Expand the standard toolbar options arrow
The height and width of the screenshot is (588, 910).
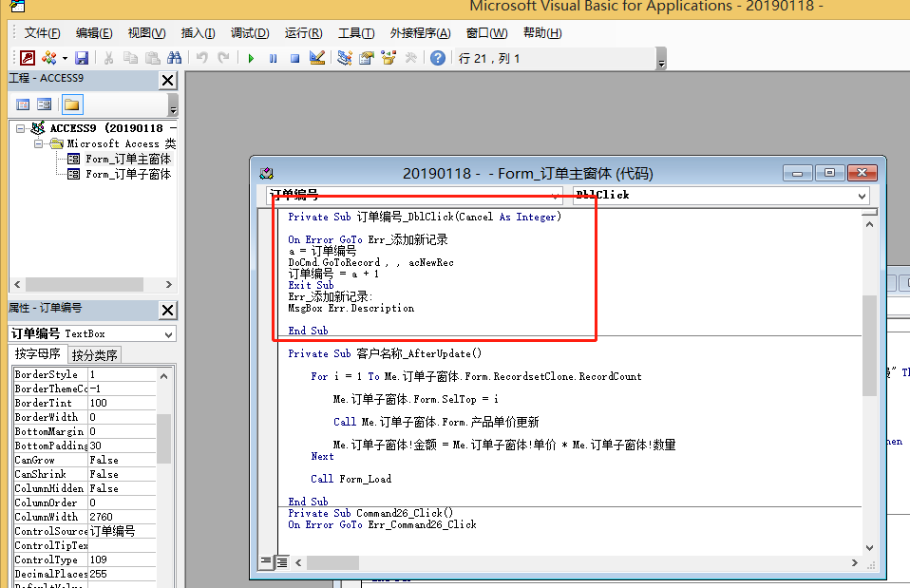click(661, 59)
